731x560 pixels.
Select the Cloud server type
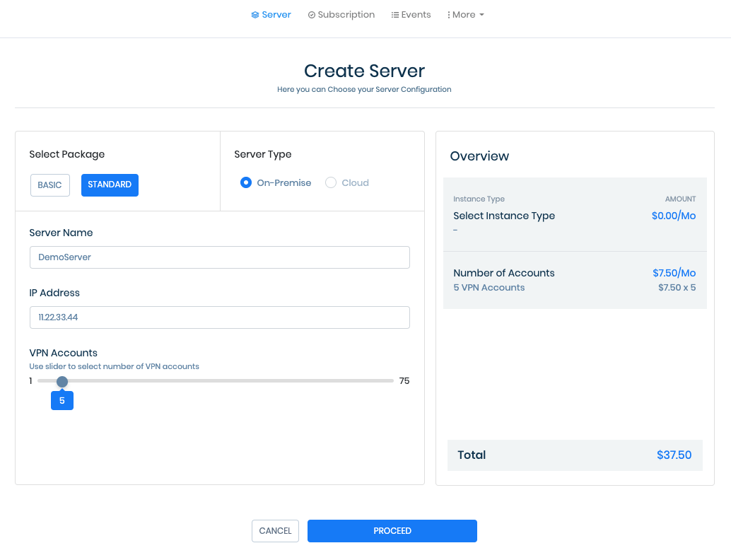[x=331, y=182]
